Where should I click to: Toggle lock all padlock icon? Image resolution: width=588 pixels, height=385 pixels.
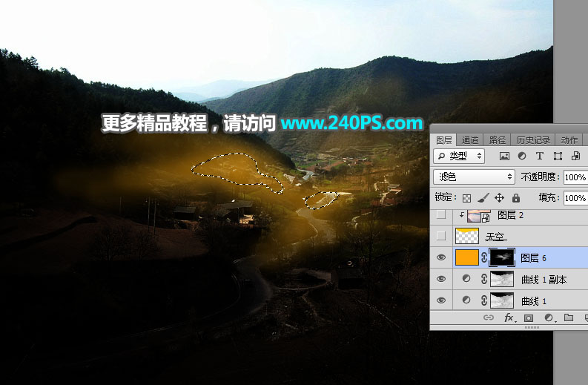[516, 198]
